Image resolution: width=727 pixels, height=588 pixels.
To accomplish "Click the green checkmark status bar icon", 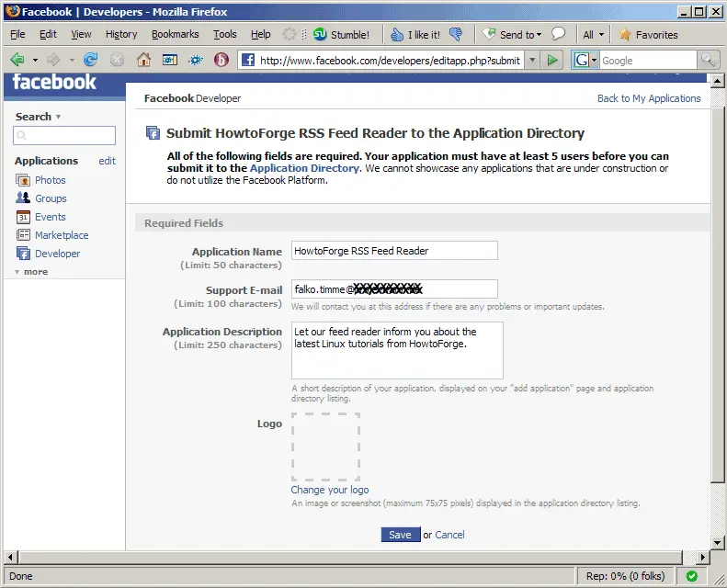I will coord(692,576).
